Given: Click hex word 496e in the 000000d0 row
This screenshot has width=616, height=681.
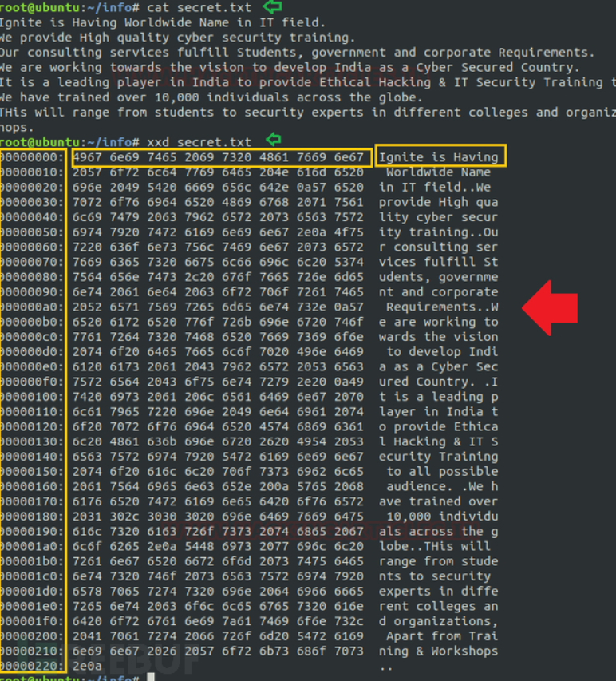Looking at the screenshot, I should tap(311, 351).
